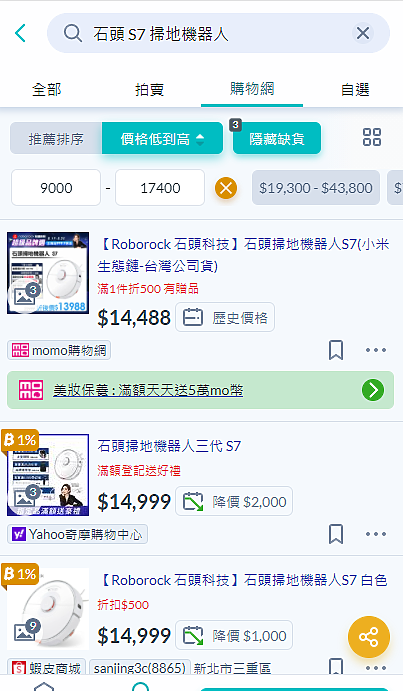Open more options for momo listing
Screen dimensions: 403x691
point(376,350)
